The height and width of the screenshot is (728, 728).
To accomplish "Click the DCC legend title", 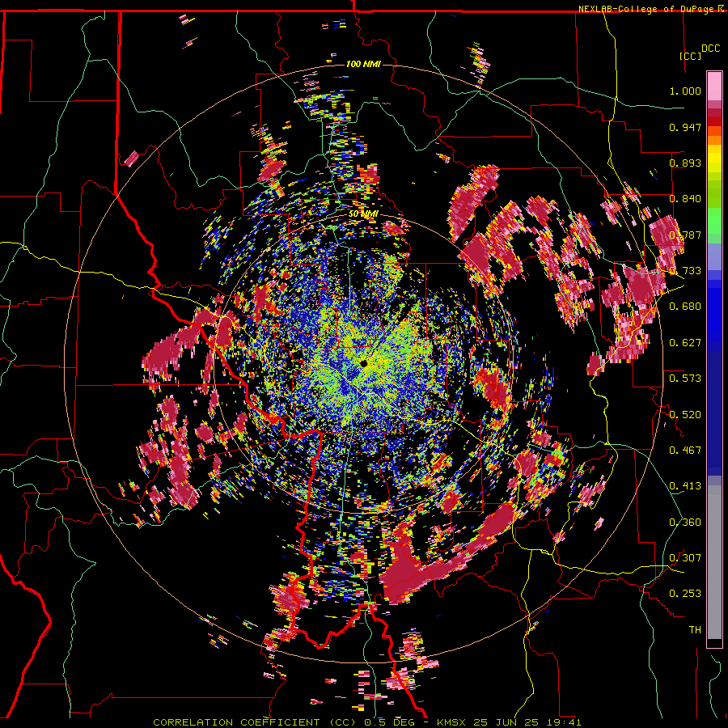I will coord(711,49).
